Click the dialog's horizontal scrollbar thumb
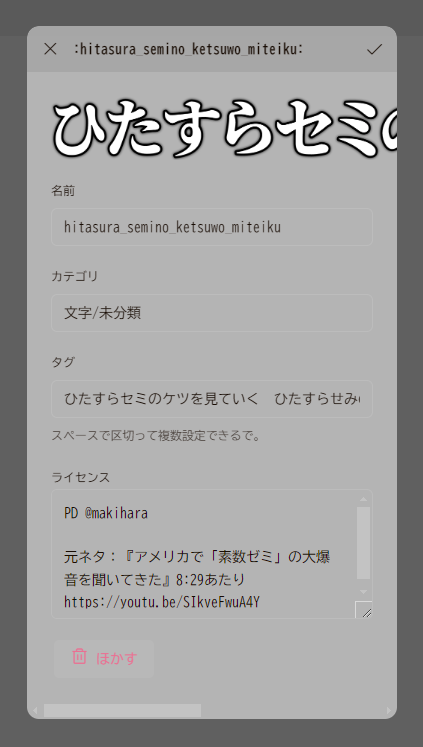The height and width of the screenshot is (747, 423). pos(122,711)
